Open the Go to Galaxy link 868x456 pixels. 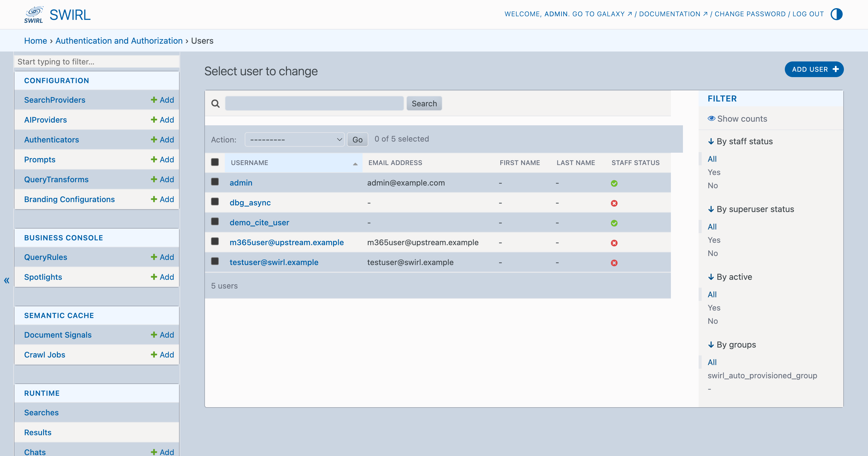tap(602, 14)
